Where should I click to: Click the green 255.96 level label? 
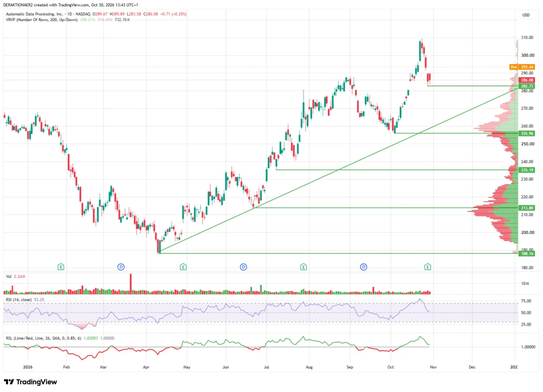[x=527, y=134]
